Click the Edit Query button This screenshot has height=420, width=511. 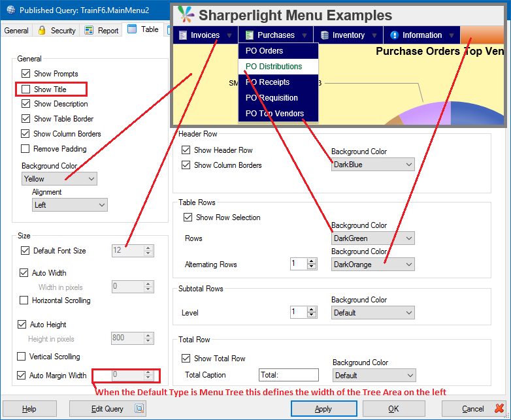click(108, 409)
